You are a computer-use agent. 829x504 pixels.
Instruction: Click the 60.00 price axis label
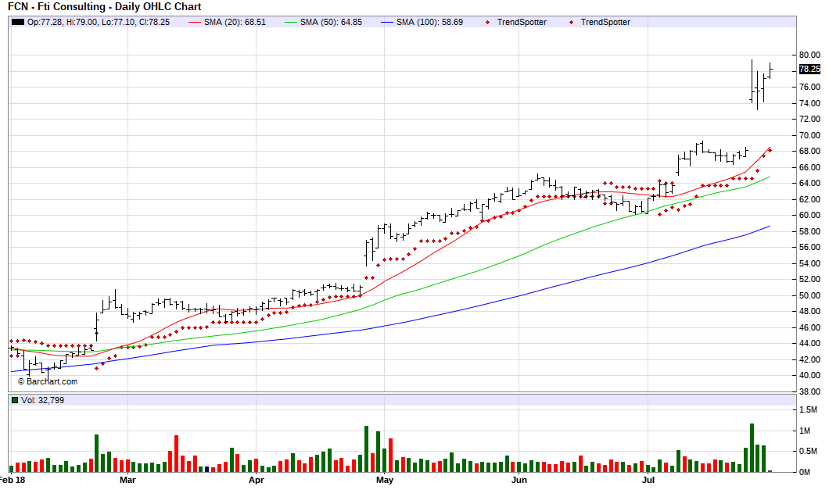click(x=809, y=215)
